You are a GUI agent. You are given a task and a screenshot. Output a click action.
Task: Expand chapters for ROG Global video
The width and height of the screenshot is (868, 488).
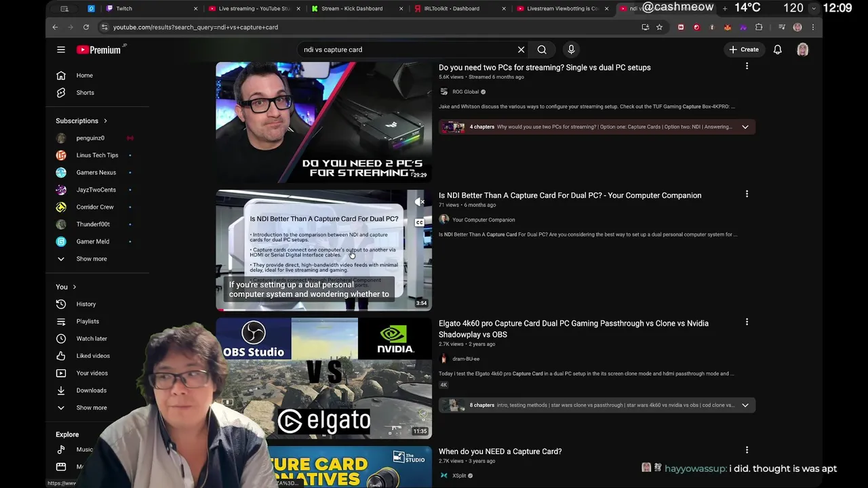tap(745, 127)
